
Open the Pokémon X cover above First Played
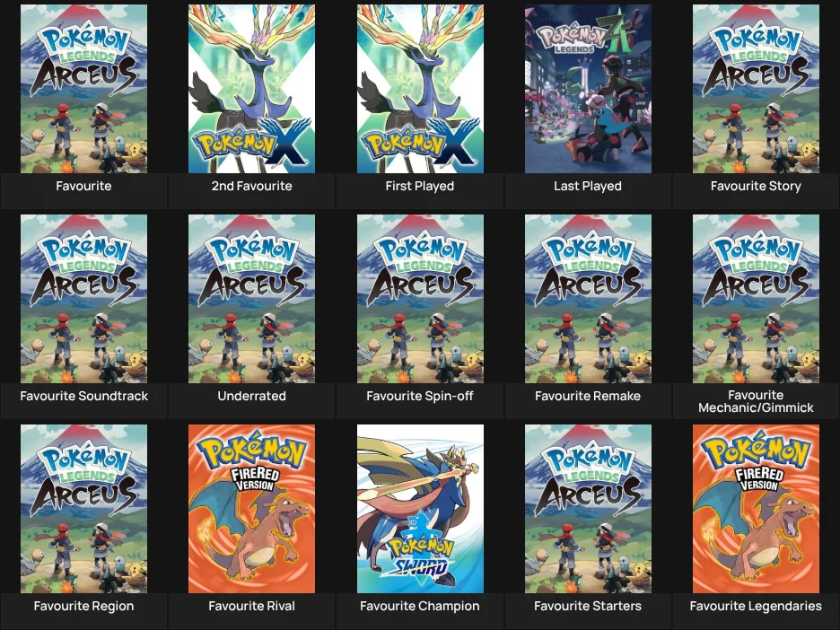(420, 89)
